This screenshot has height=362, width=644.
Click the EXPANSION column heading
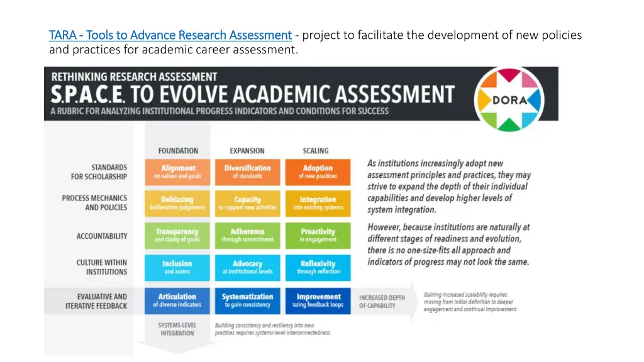pos(247,151)
